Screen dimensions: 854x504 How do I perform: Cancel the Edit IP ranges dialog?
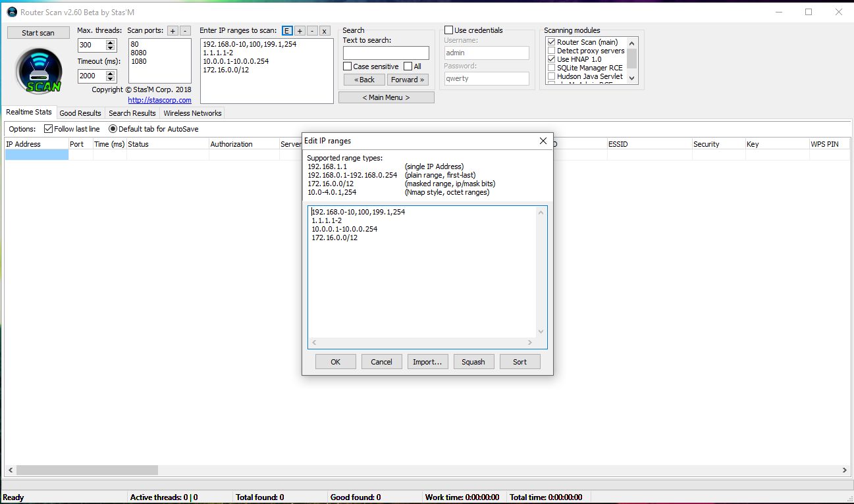pos(382,362)
